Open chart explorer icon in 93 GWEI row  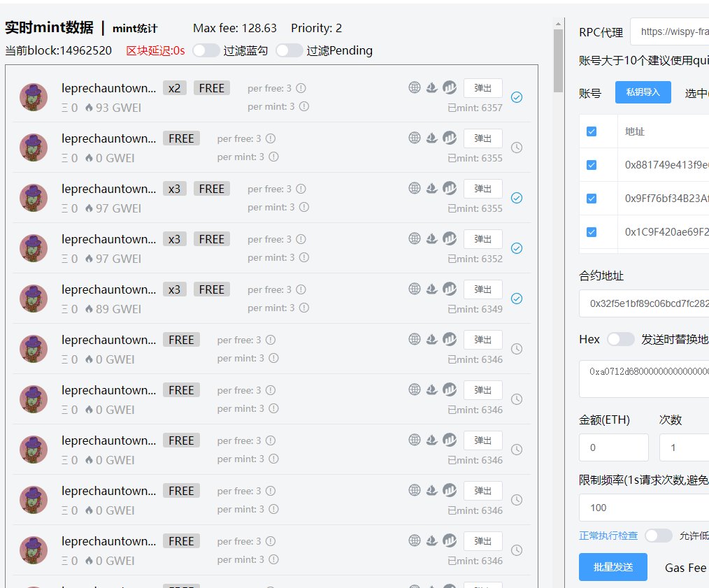coord(450,87)
